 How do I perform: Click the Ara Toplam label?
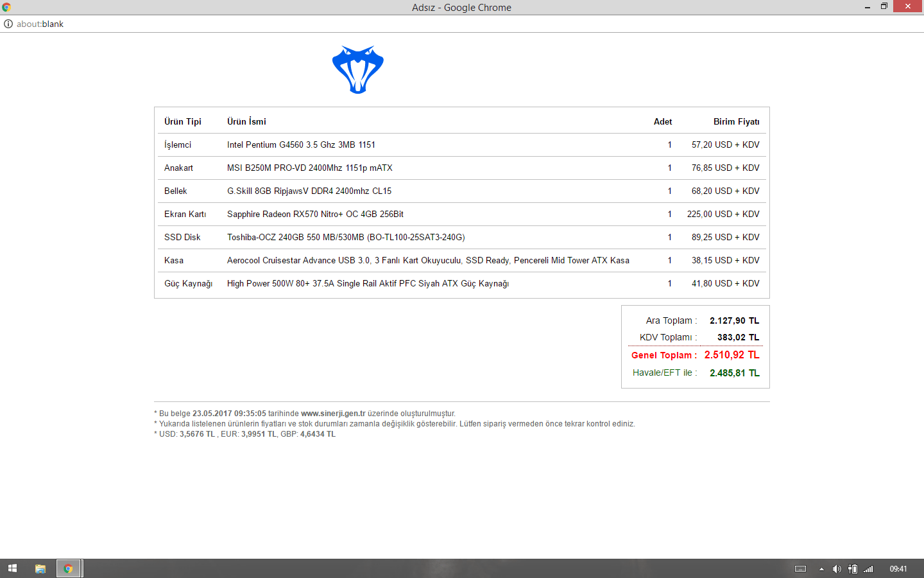tap(671, 320)
